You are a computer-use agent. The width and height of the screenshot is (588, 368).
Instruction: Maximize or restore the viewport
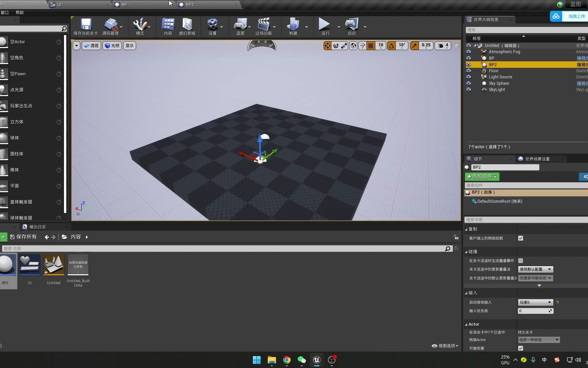[456, 46]
